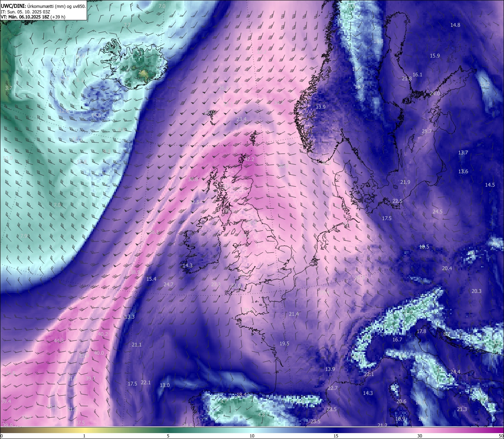
Task: Click the 15.9 value label
Action: pos(435,56)
